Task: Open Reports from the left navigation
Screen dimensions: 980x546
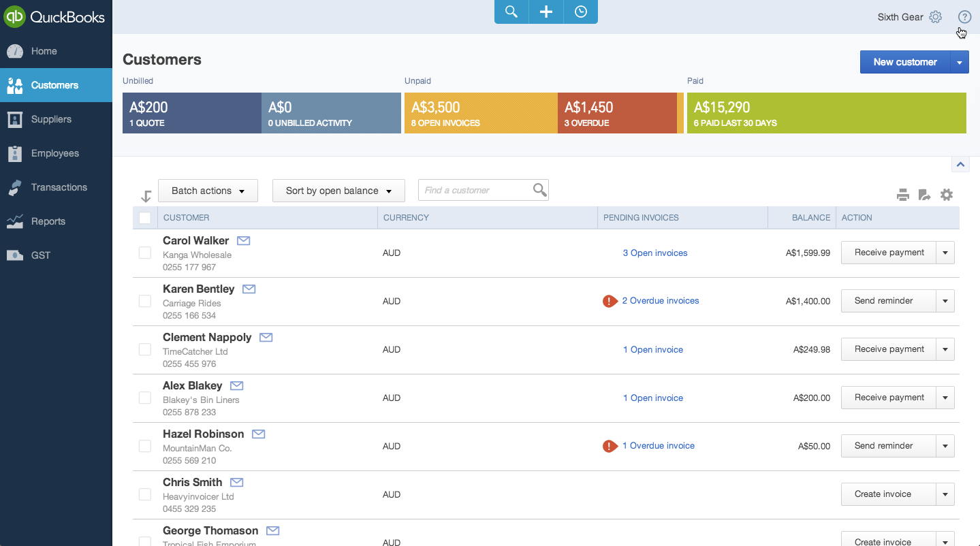Action: point(48,221)
